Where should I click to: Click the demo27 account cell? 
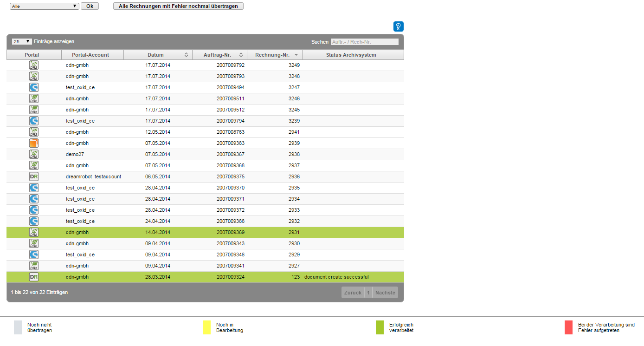(x=75, y=154)
